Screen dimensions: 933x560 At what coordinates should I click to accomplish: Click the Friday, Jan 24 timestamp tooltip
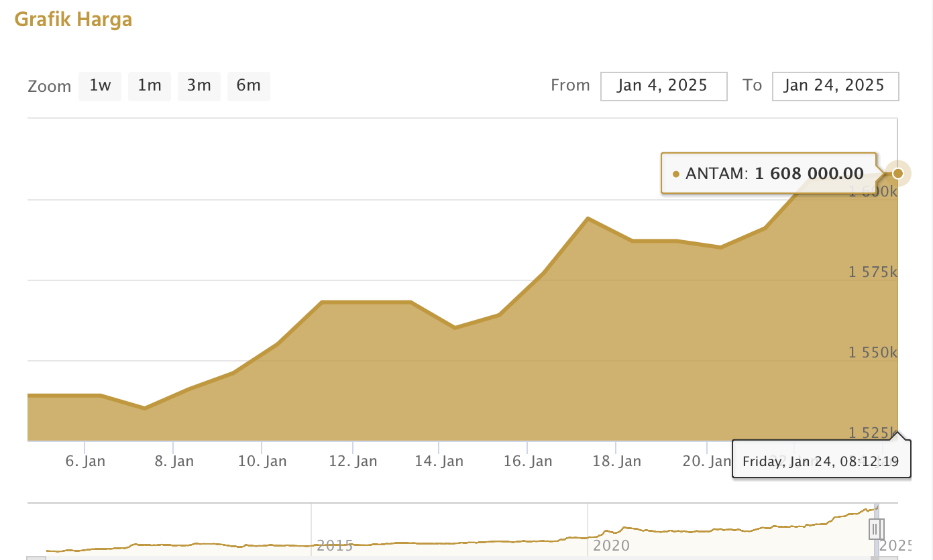pyautogui.click(x=822, y=461)
